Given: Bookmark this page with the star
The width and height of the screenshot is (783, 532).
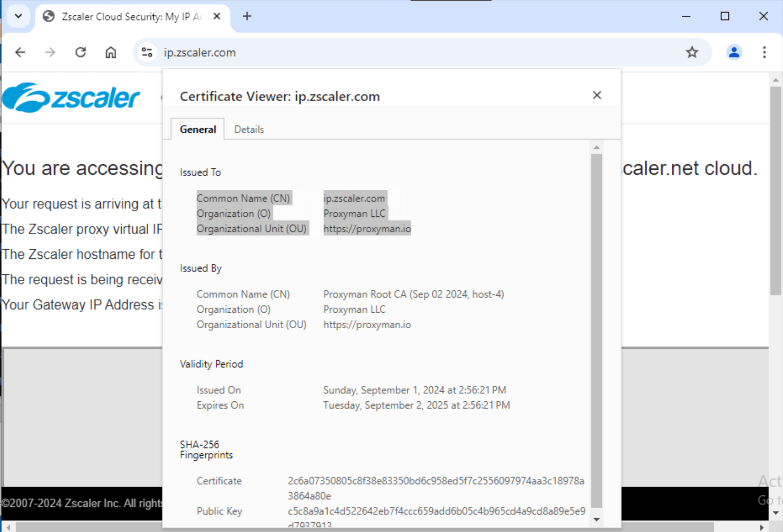Looking at the screenshot, I should pos(692,52).
